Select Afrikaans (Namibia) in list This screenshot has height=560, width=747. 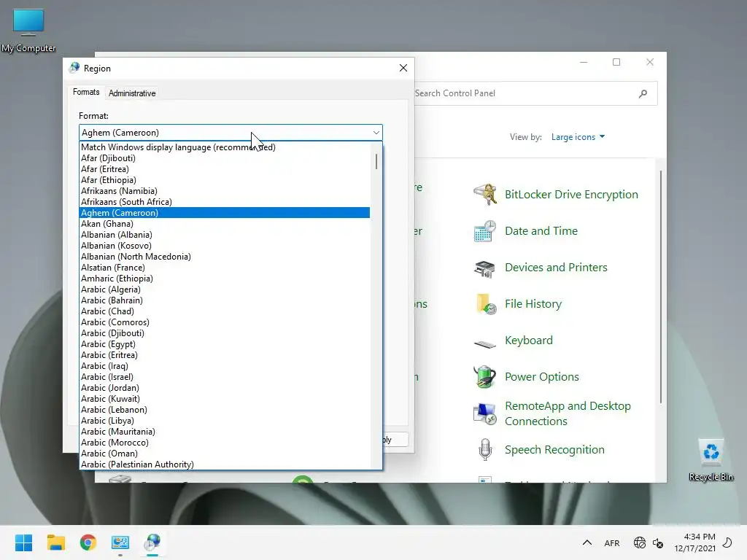pyautogui.click(x=225, y=191)
